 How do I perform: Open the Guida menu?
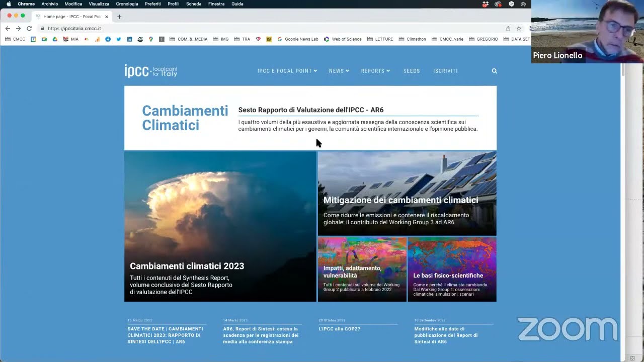(x=237, y=4)
